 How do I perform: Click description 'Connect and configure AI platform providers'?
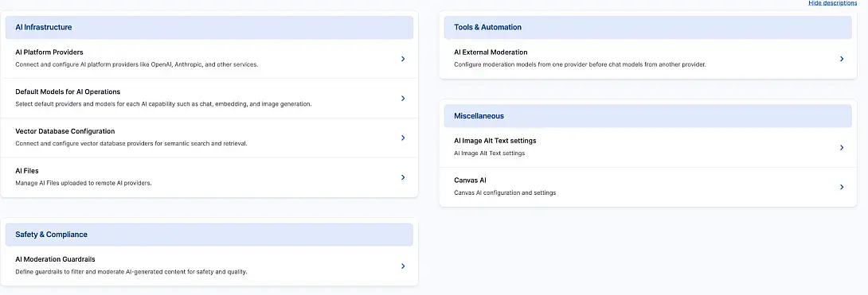coord(137,64)
